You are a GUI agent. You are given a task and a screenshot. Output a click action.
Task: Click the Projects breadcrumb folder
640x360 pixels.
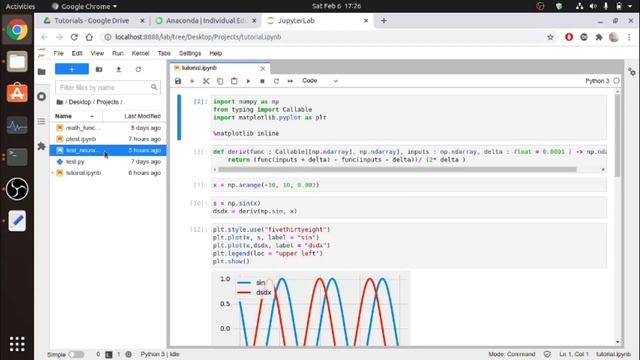coord(107,102)
